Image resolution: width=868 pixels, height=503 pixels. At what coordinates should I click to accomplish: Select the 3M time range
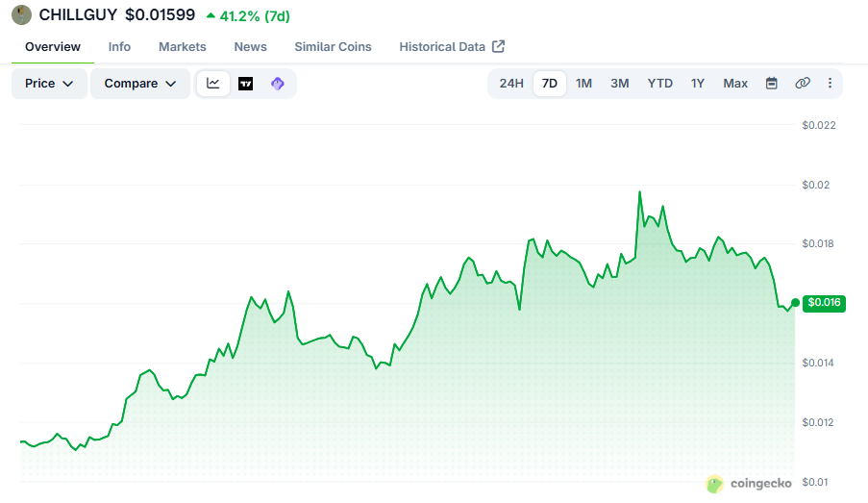(x=619, y=84)
